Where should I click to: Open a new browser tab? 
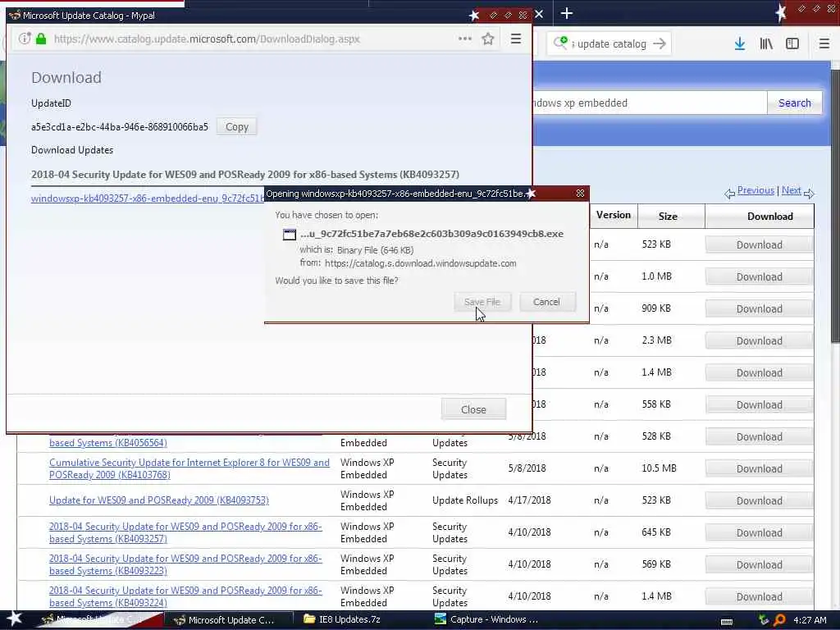[x=566, y=13]
